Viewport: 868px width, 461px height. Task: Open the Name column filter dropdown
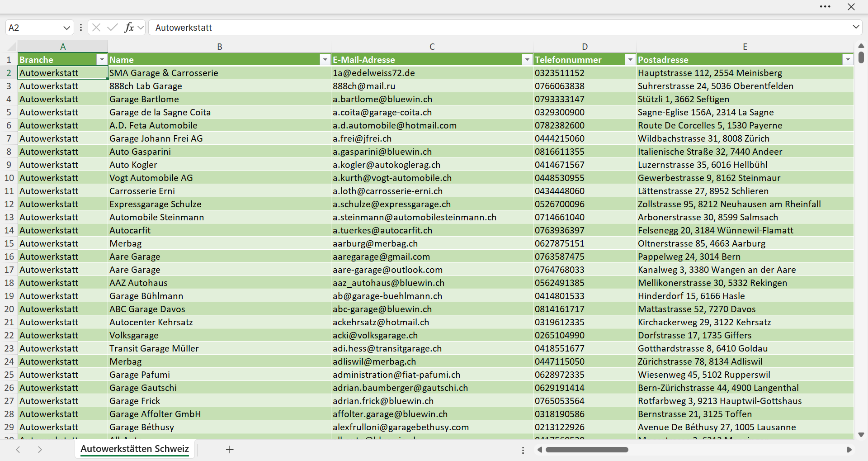click(x=325, y=60)
